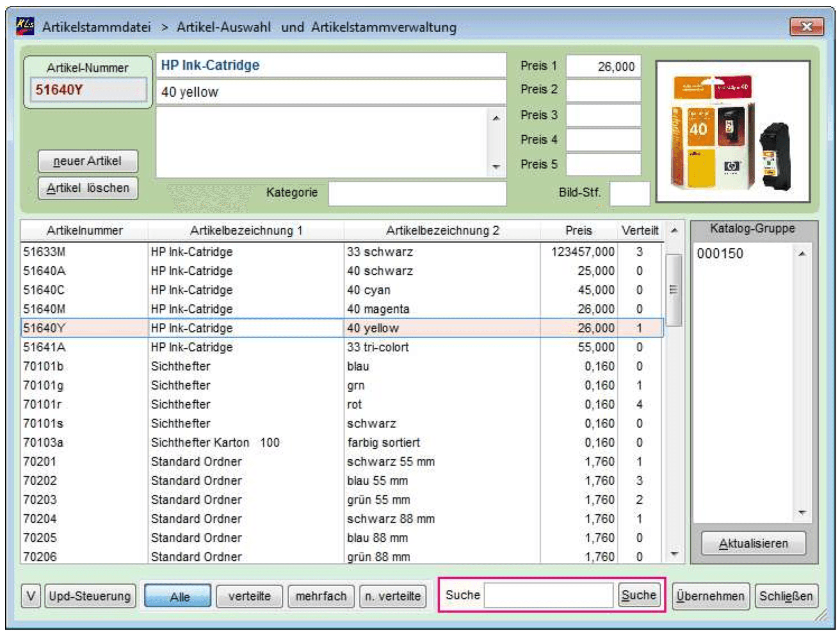Sort by the Artikelnummer column header
840x635 pixels.
[x=84, y=230]
